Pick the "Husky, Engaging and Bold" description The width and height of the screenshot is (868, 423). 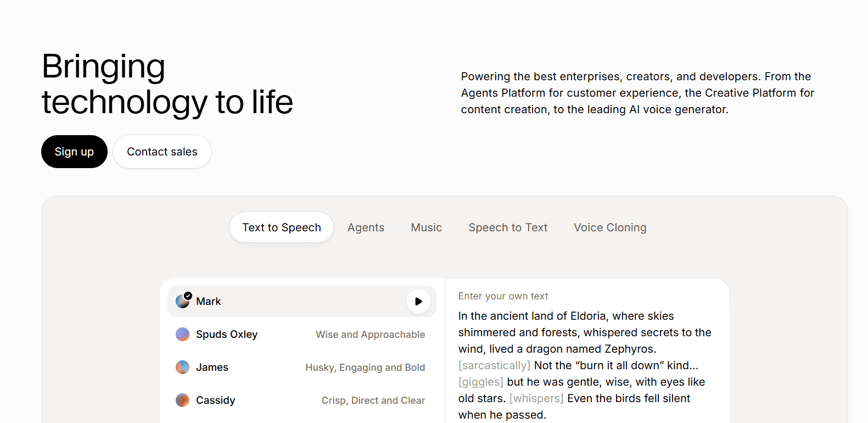pos(365,368)
